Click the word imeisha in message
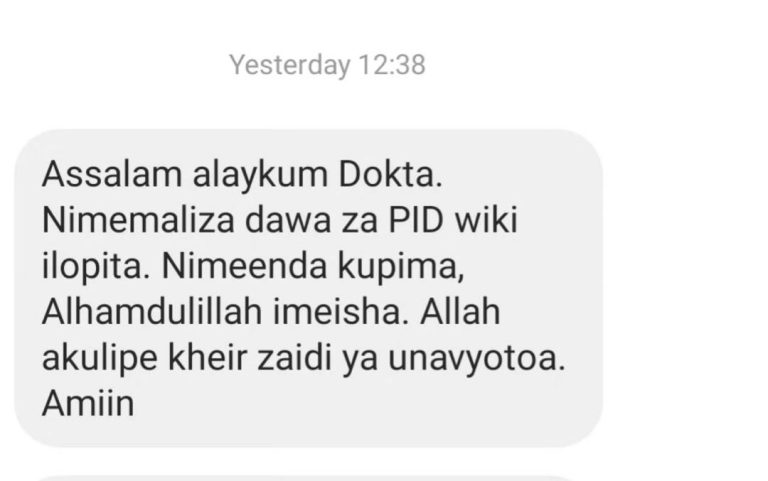 tap(340, 312)
